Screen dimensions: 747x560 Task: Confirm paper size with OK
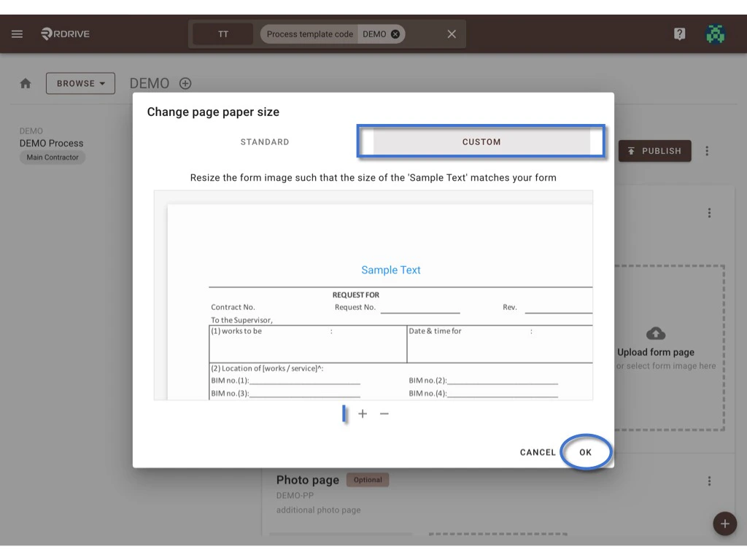click(586, 452)
